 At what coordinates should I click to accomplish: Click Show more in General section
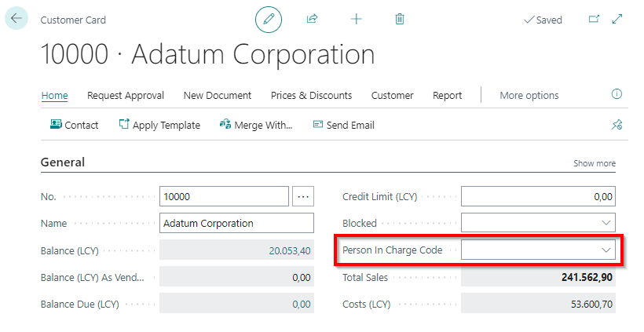(594, 163)
